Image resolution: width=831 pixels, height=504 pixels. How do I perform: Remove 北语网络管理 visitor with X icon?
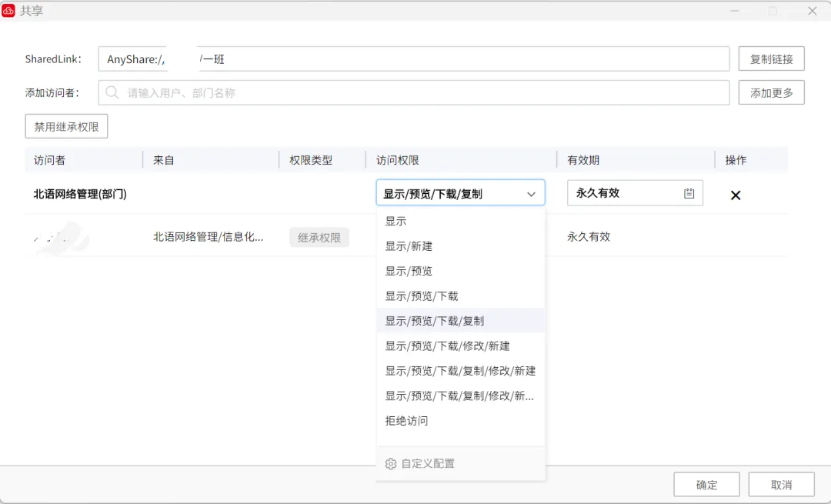[735, 195]
